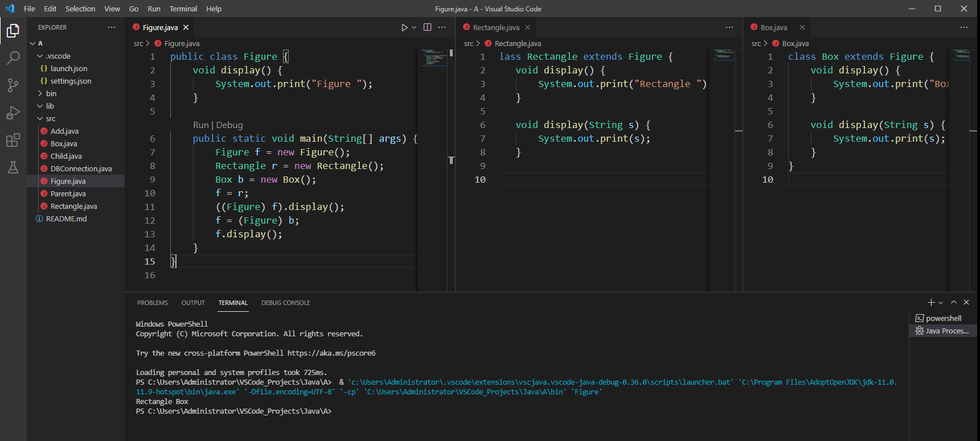Switch to the Problems panel tab
This screenshot has width=980, height=441.
coord(153,303)
